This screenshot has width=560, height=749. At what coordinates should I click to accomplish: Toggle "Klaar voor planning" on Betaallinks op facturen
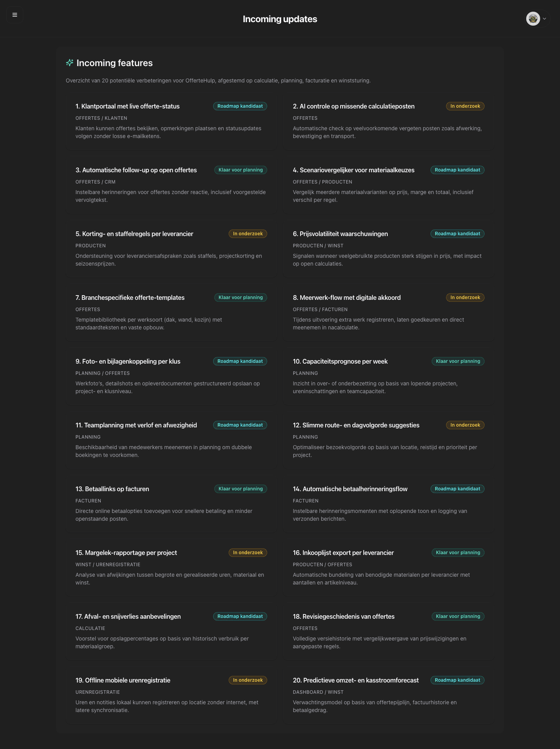240,488
